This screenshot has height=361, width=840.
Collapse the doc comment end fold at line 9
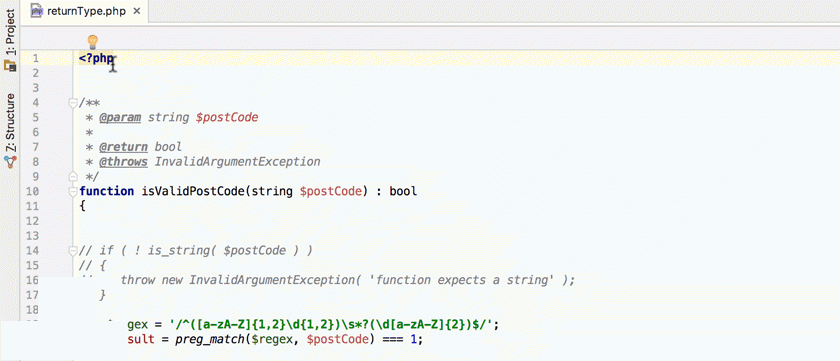[73, 176]
